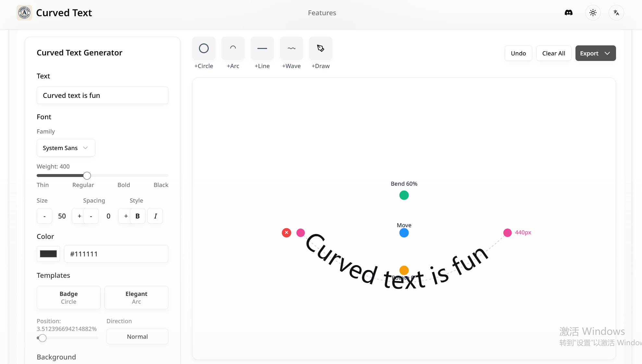Toggle dark mode with the theme icon

coord(593,13)
